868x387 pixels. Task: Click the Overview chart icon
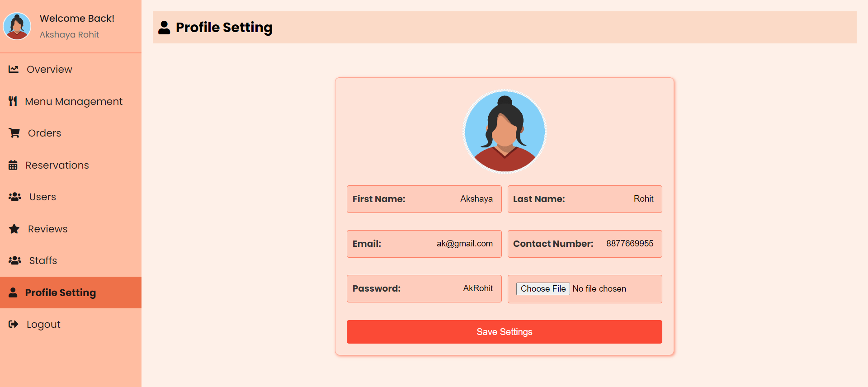[x=14, y=69]
